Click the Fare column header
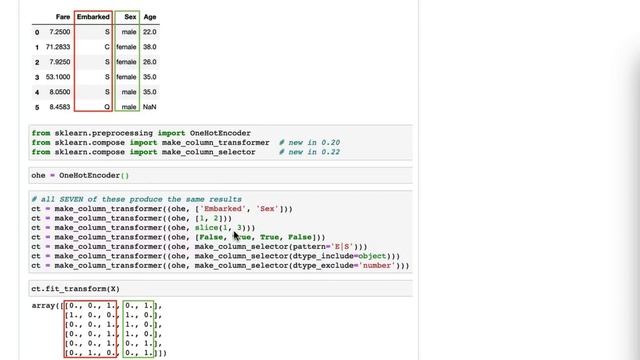Viewport: 640px width, 360px height. 63,17
